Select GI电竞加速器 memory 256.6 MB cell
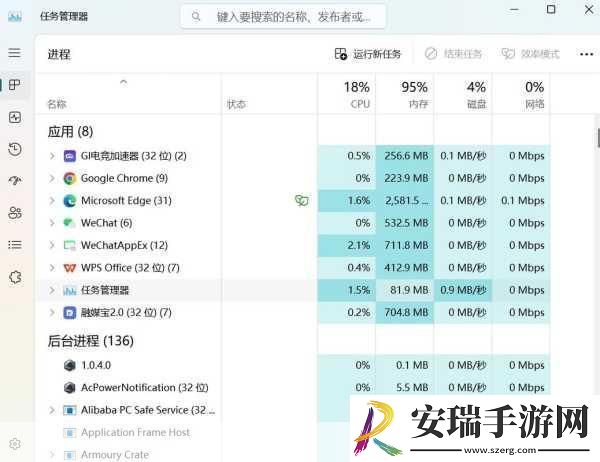 406,156
